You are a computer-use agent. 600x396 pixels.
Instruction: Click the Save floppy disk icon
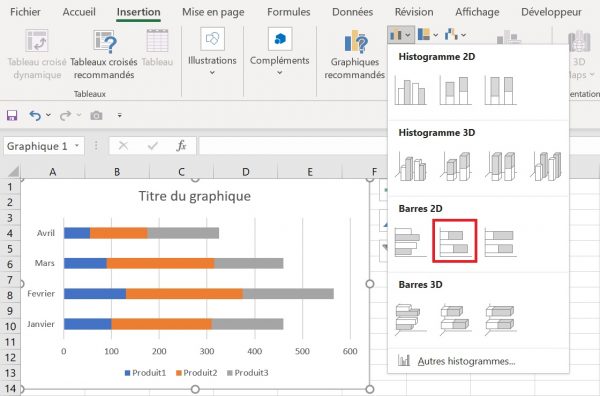coord(12,115)
